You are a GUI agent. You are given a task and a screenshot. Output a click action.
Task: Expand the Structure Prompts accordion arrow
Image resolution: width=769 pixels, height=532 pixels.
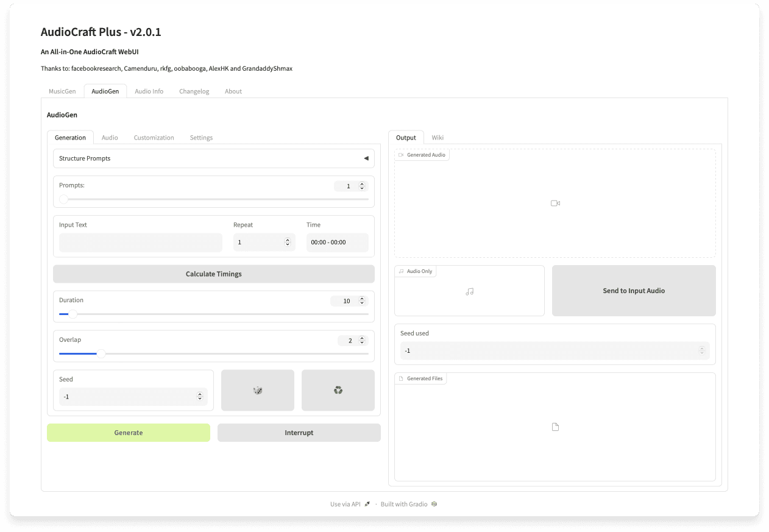point(366,158)
